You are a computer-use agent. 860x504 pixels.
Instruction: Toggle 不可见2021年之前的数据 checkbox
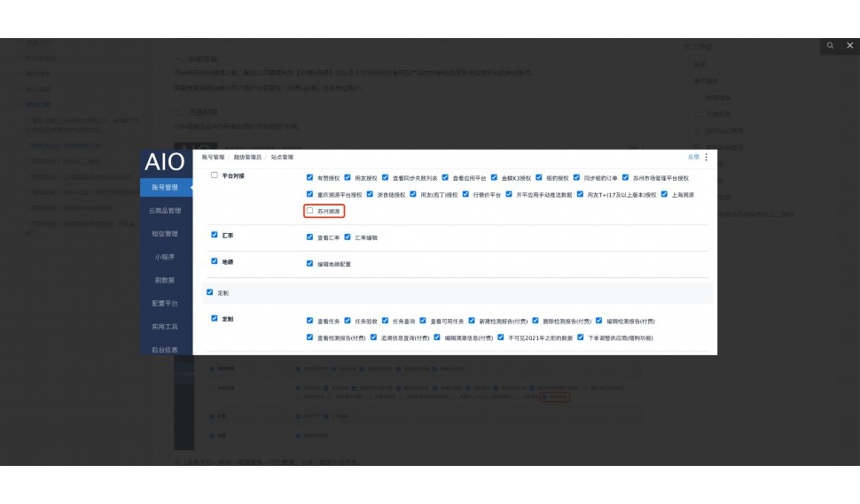[501, 337]
